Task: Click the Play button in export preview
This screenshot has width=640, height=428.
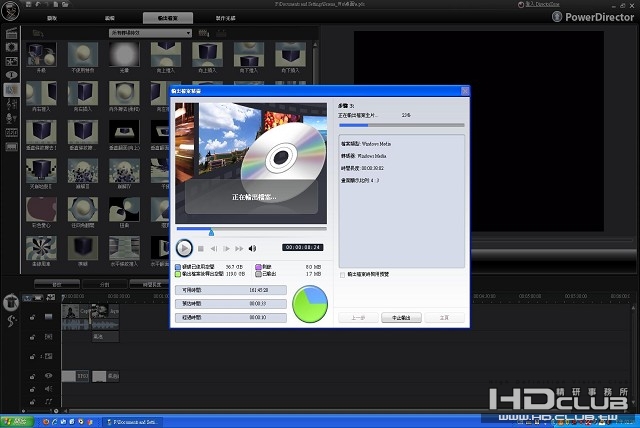Action: [184, 248]
